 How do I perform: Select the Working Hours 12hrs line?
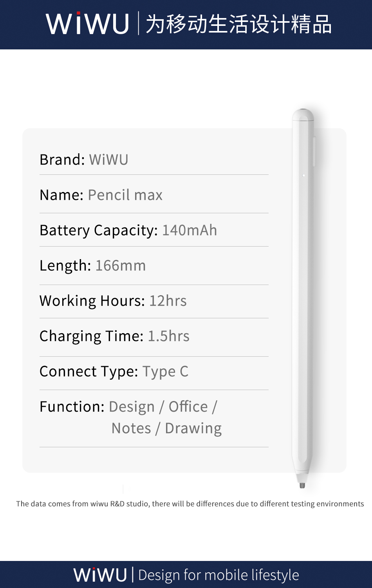pyautogui.click(x=113, y=301)
